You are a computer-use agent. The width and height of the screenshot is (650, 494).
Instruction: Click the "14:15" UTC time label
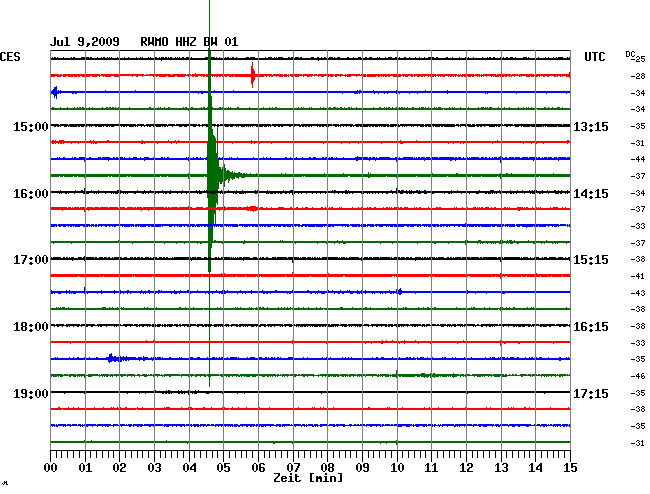click(x=591, y=194)
